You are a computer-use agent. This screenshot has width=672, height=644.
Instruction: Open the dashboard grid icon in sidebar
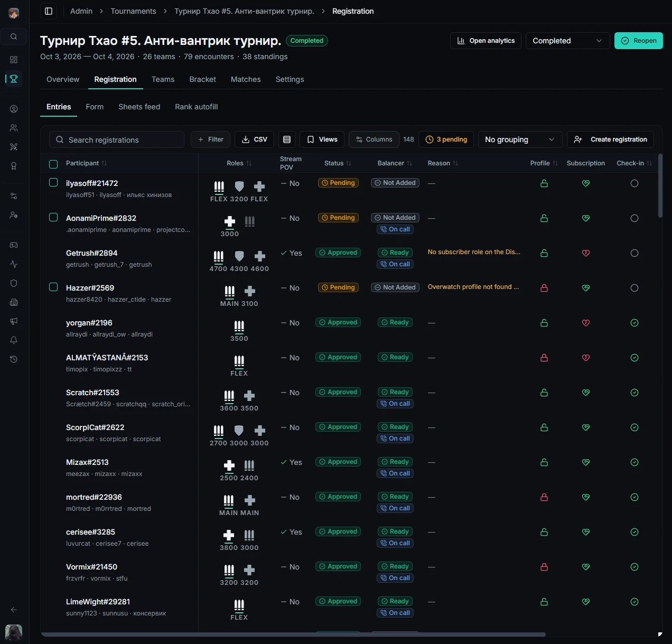point(14,60)
